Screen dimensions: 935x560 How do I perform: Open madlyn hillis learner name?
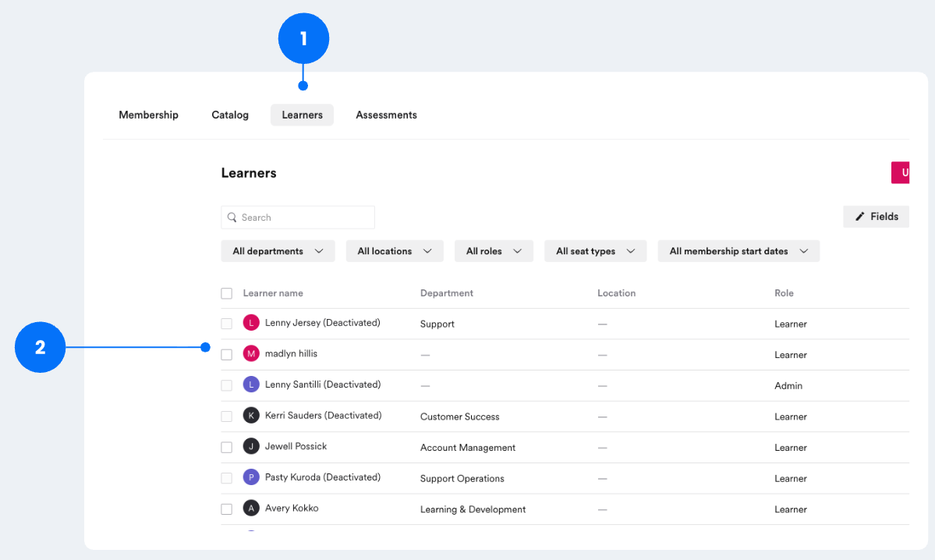point(291,353)
